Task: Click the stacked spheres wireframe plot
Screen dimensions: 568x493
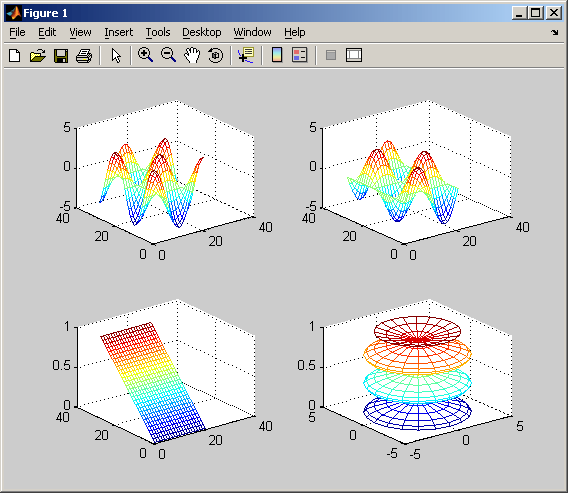Action: 417,373
